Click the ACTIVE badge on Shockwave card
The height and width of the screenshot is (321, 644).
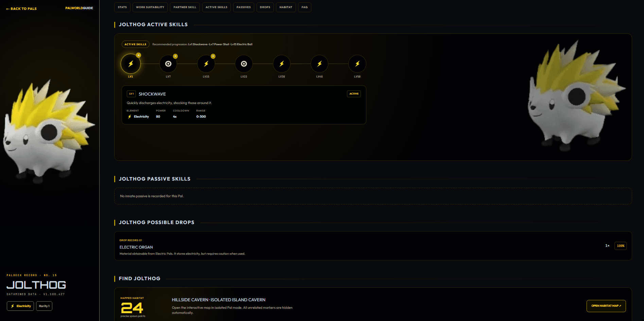354,94
